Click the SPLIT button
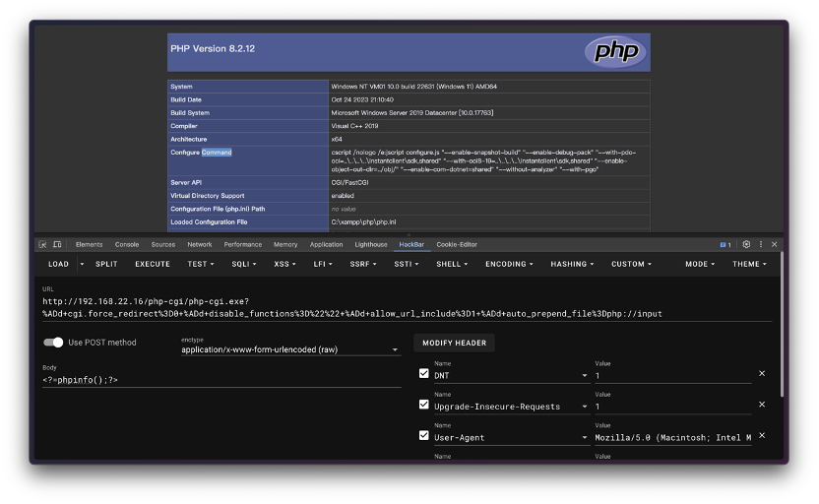The width and height of the screenshot is (819, 504). 106,264
